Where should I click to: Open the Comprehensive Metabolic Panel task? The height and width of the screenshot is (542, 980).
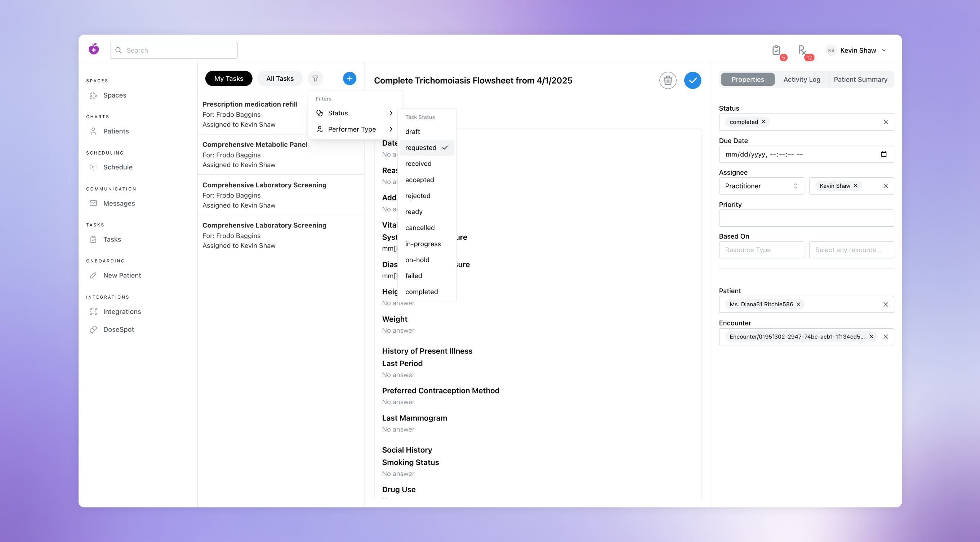point(280,155)
